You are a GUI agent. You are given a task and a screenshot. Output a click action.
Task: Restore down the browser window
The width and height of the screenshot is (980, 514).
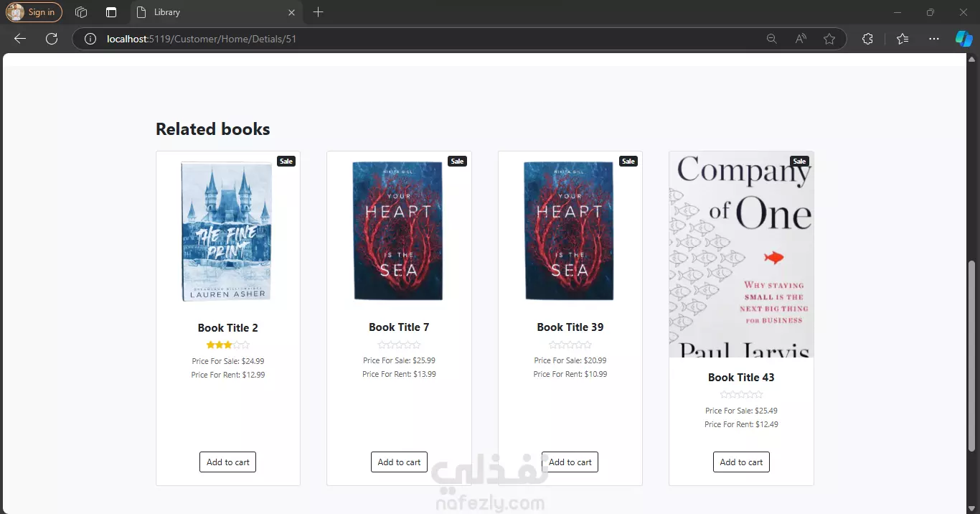pyautogui.click(x=930, y=12)
